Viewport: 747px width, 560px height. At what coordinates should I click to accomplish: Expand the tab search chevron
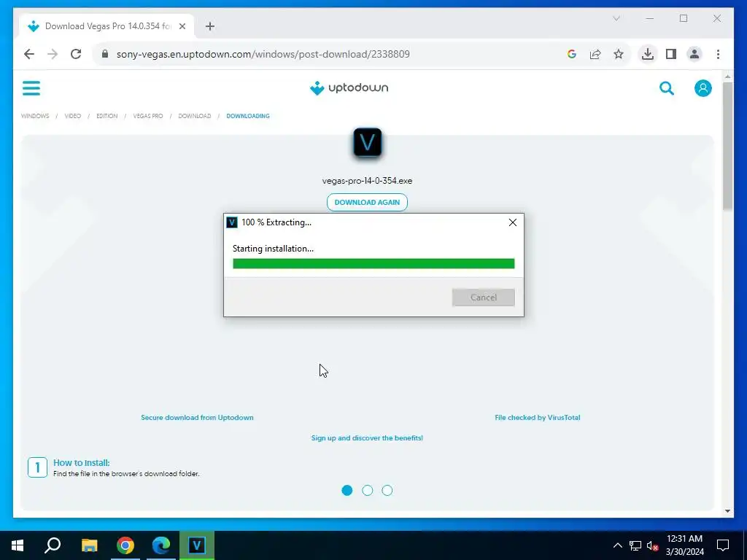[616, 18]
